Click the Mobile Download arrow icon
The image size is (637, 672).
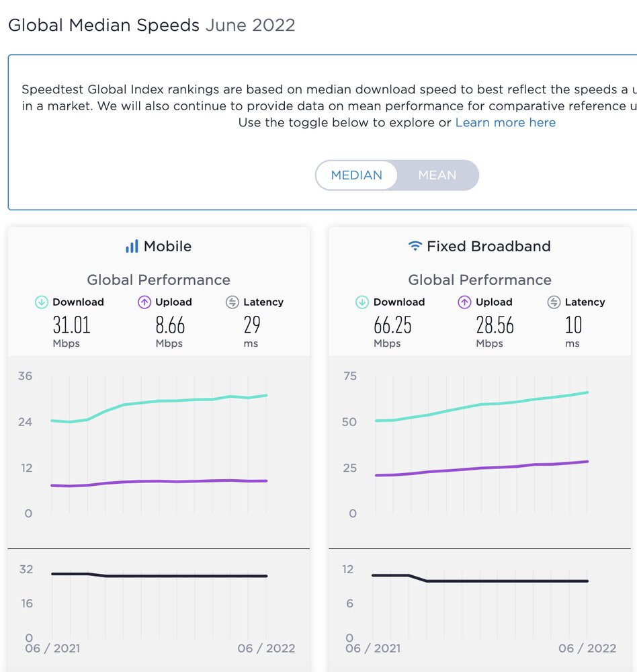coord(42,302)
